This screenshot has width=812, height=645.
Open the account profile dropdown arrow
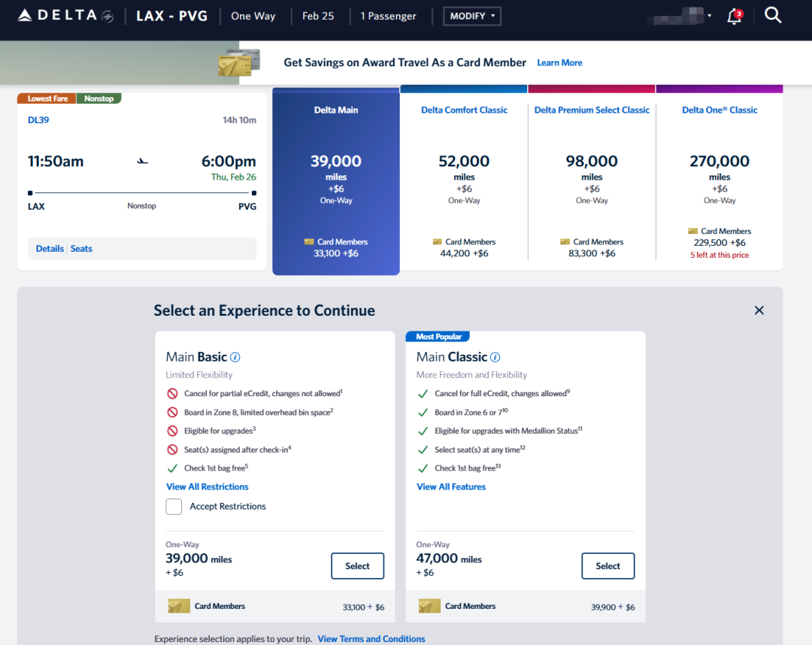click(x=709, y=16)
